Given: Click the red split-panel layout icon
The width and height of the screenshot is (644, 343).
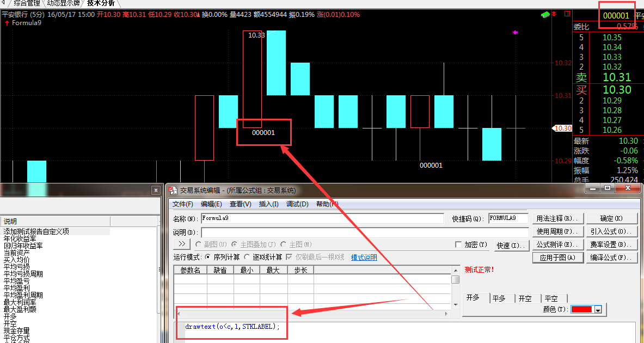Looking at the screenshot, I should pyautogui.click(x=567, y=14).
